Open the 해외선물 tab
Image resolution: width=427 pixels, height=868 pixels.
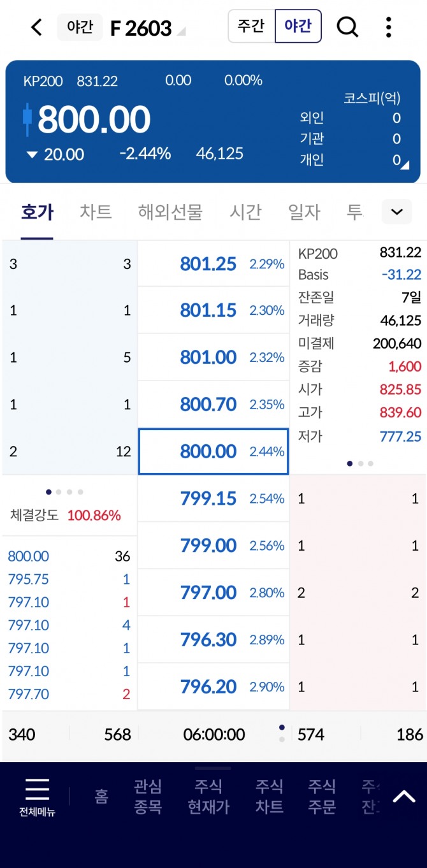[170, 212]
